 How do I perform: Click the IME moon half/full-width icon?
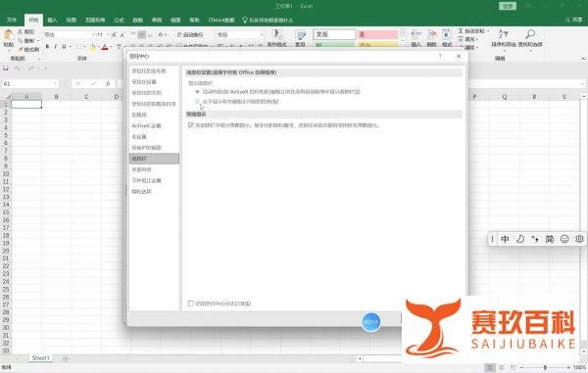pyautogui.click(x=519, y=239)
